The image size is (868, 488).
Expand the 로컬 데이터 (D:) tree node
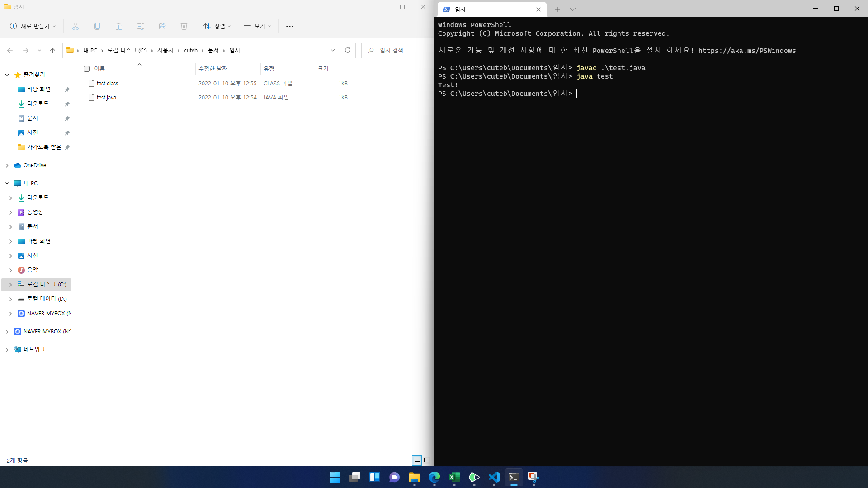10,299
